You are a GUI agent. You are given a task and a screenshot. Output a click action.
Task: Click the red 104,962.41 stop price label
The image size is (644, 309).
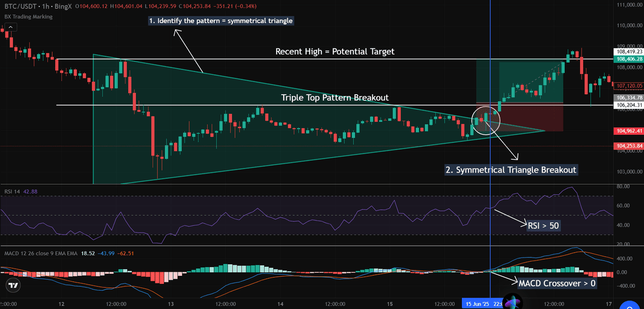(x=628, y=131)
